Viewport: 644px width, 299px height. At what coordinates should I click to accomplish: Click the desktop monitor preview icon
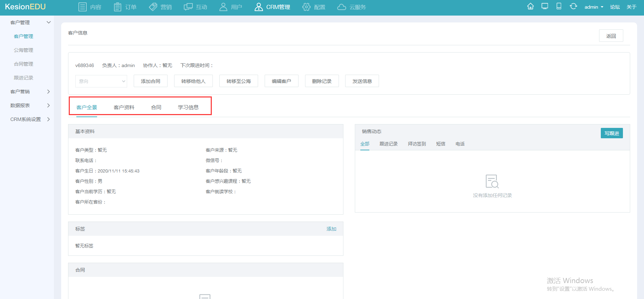pyautogui.click(x=545, y=6)
